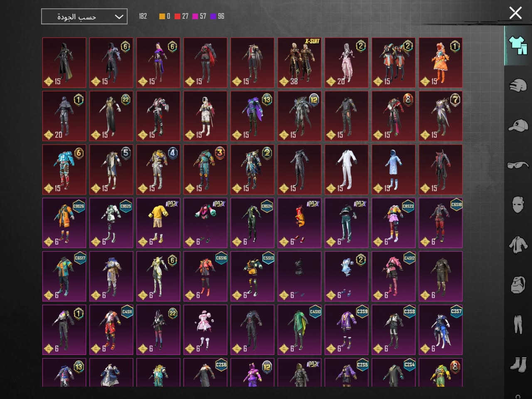Open the boots footwear category
The image size is (532, 399).
(x=518, y=364)
